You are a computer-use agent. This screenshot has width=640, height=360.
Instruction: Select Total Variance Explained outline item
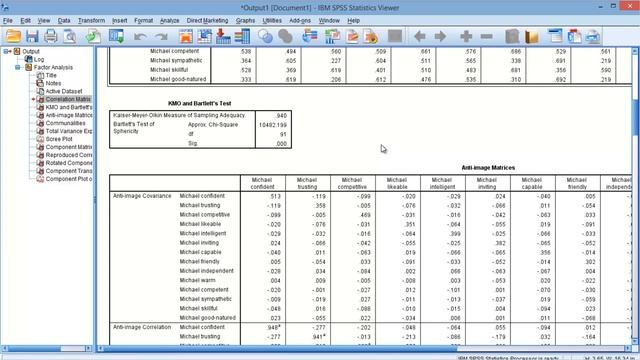[69, 131]
